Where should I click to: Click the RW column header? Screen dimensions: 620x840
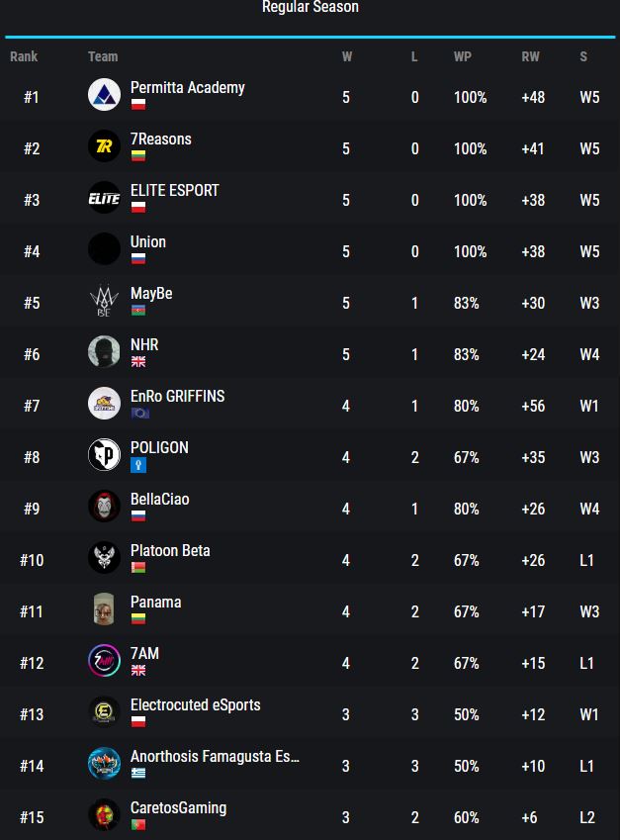coord(531,57)
